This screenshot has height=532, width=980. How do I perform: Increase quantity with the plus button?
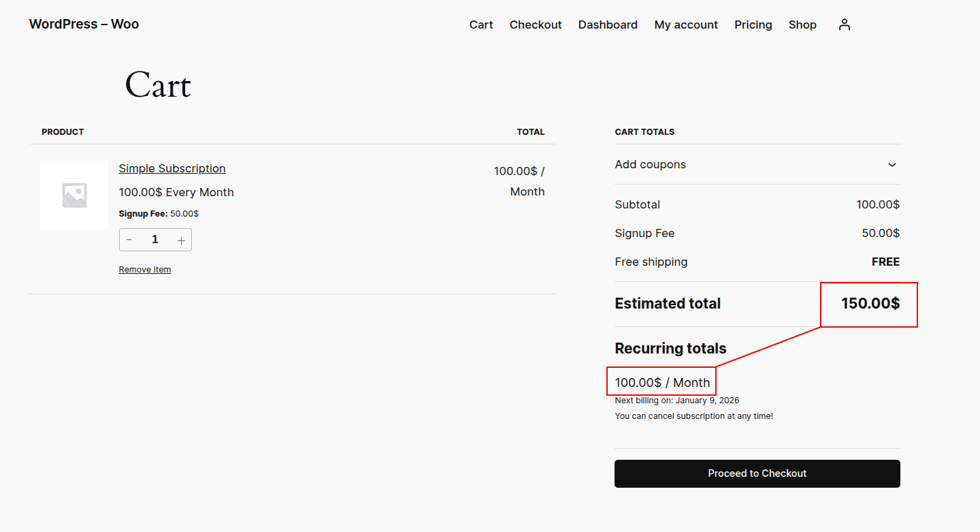(181, 240)
